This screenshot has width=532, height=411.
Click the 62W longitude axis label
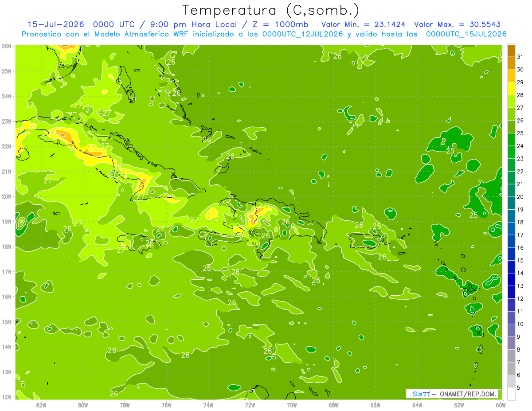[x=459, y=405]
